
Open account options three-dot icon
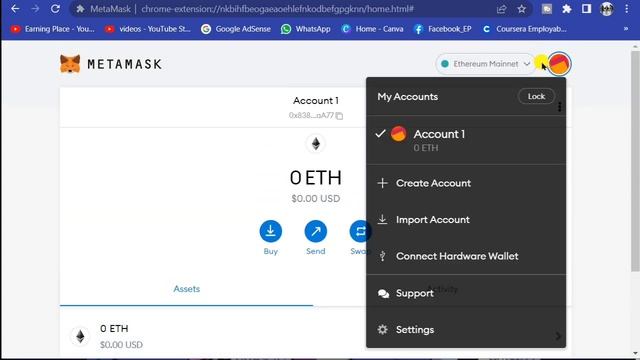559,107
